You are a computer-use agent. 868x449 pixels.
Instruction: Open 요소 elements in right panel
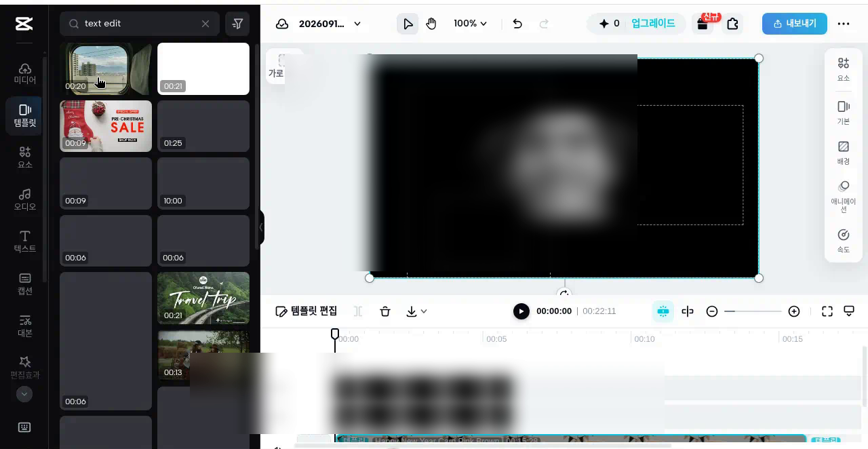[844, 69]
